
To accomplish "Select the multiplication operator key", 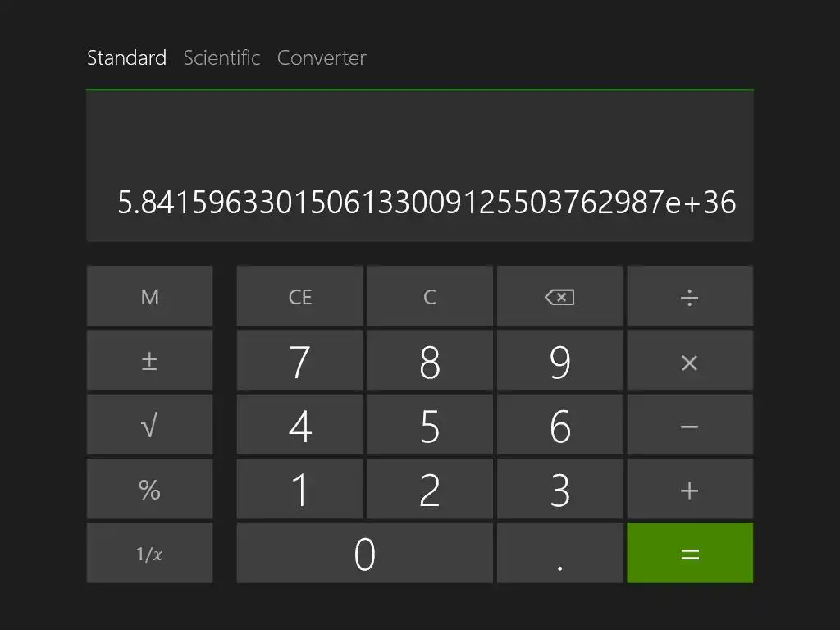I will pos(690,361).
